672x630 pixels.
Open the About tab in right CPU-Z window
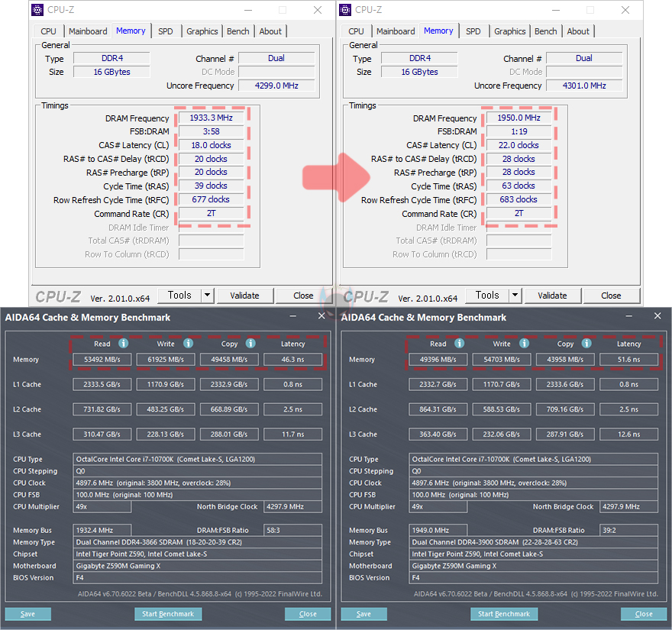[x=578, y=31]
